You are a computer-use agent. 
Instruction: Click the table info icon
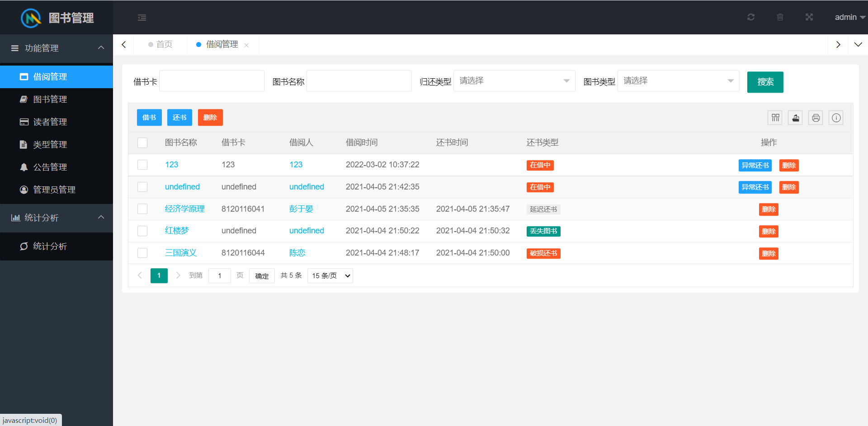tap(836, 118)
